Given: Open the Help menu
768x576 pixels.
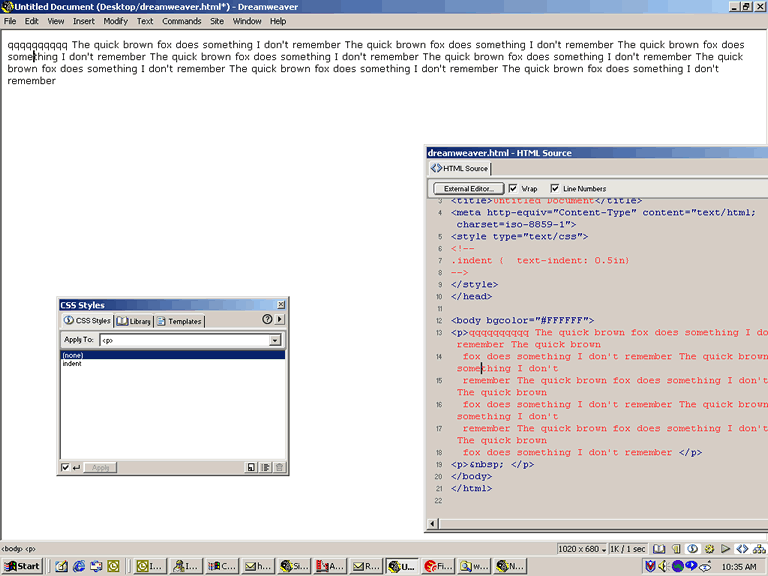Looking at the screenshot, I should point(278,21).
